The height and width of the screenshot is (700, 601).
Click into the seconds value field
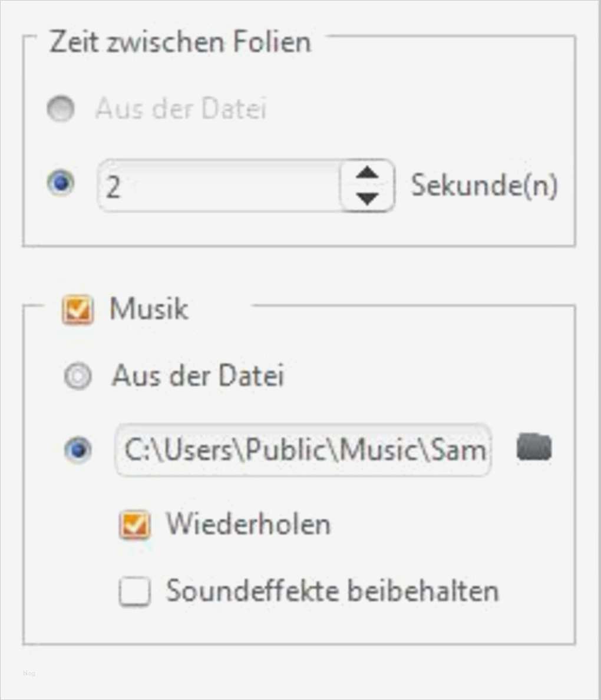218,186
